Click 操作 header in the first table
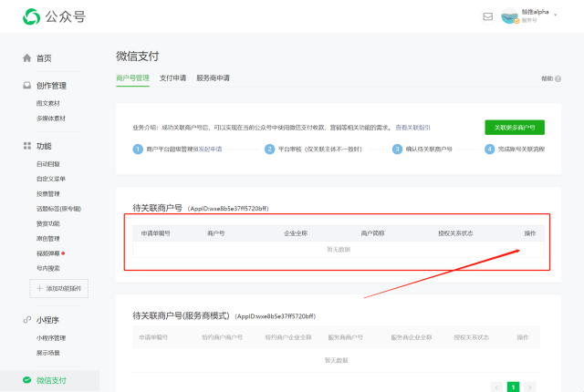584x392 pixels. coord(530,233)
